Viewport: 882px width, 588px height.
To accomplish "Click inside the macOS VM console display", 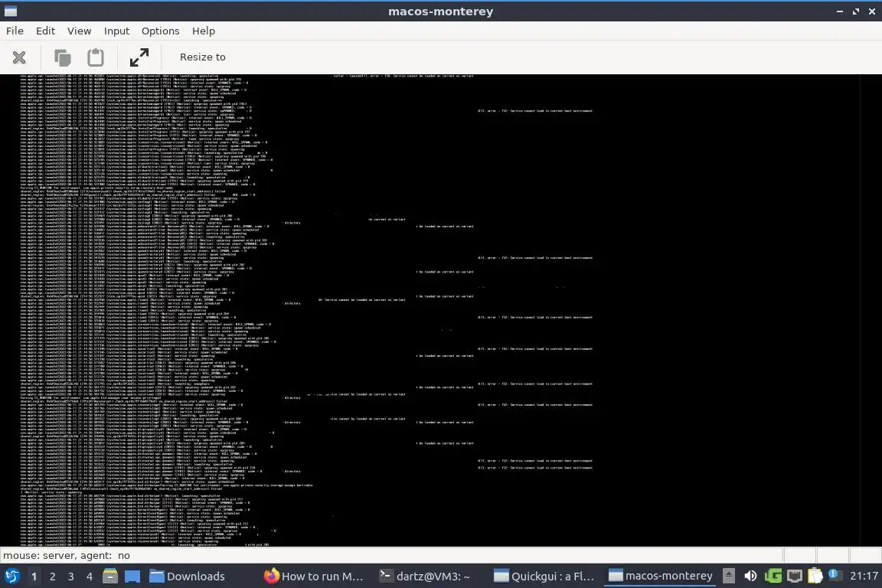I will pyautogui.click(x=440, y=310).
